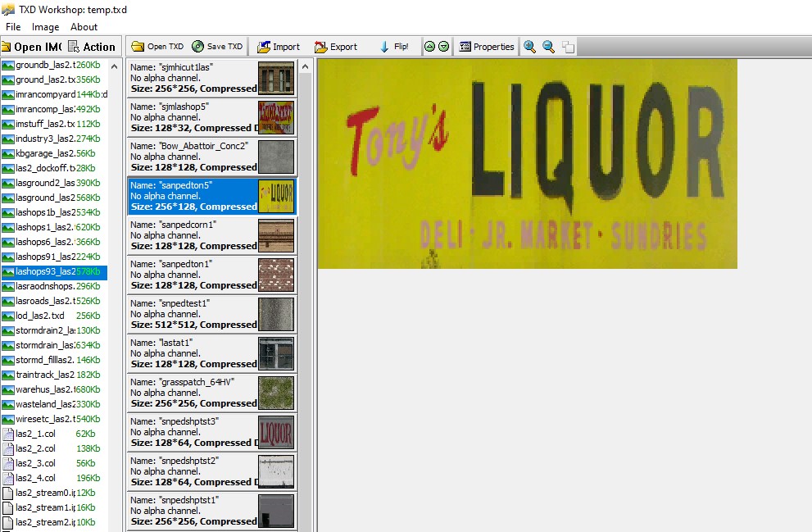Screen dimensions: 812x532
Task: Select stormd_fillas2 entry
Action: (54, 360)
